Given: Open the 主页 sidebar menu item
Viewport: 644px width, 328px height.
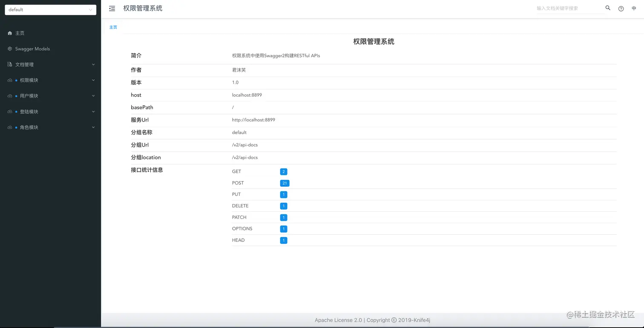Looking at the screenshot, I should 50,33.
